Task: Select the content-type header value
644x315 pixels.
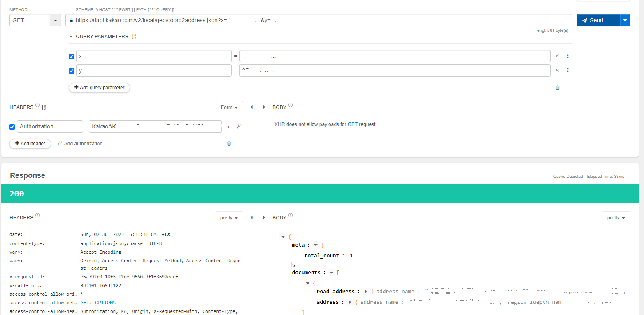Action: coord(121,243)
